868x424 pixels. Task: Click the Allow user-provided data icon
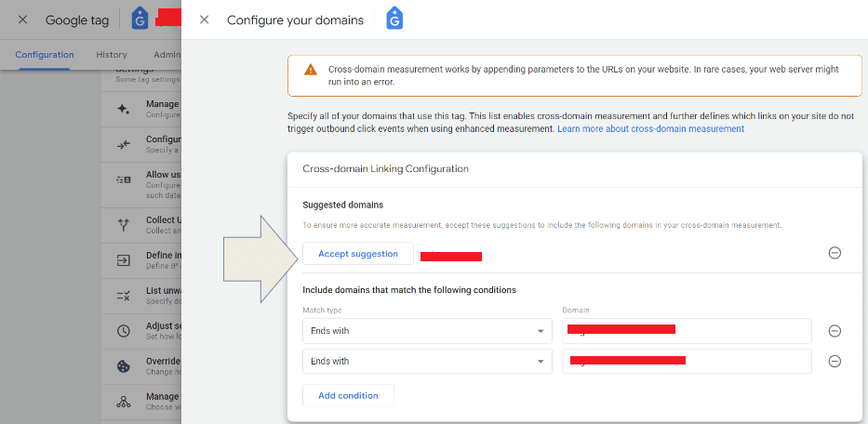pos(124,179)
